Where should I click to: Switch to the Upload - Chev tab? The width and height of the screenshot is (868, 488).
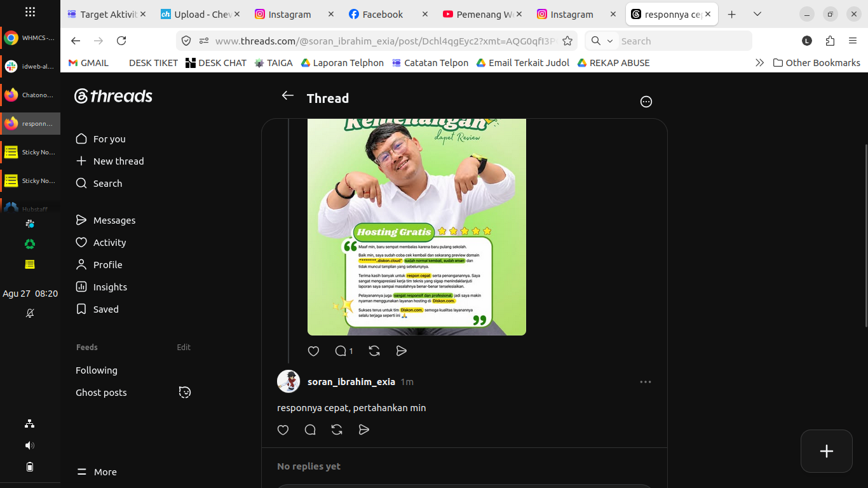pos(200,14)
